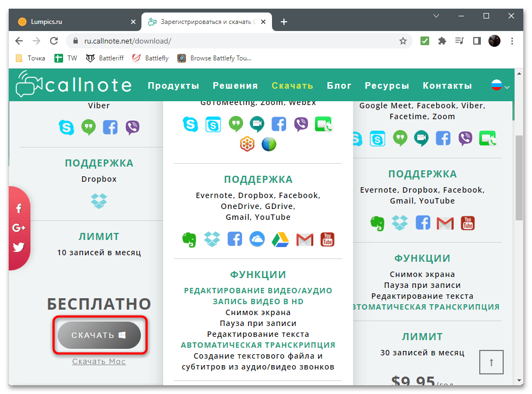Open the TW bookmark
Image resolution: width=532 pixels, height=394 pixels.
pyautogui.click(x=66, y=58)
